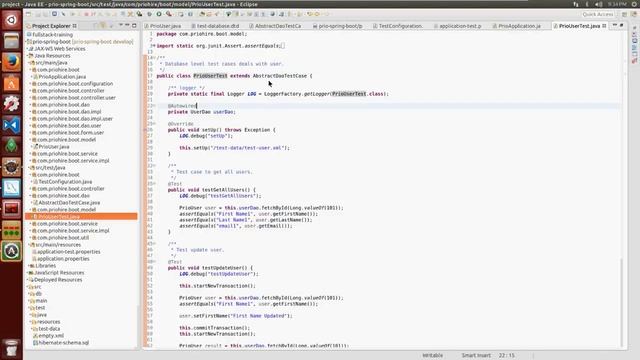Expand the JAX-WS Web Services node
Viewport: 640px width, 360px height.
click(x=28, y=49)
